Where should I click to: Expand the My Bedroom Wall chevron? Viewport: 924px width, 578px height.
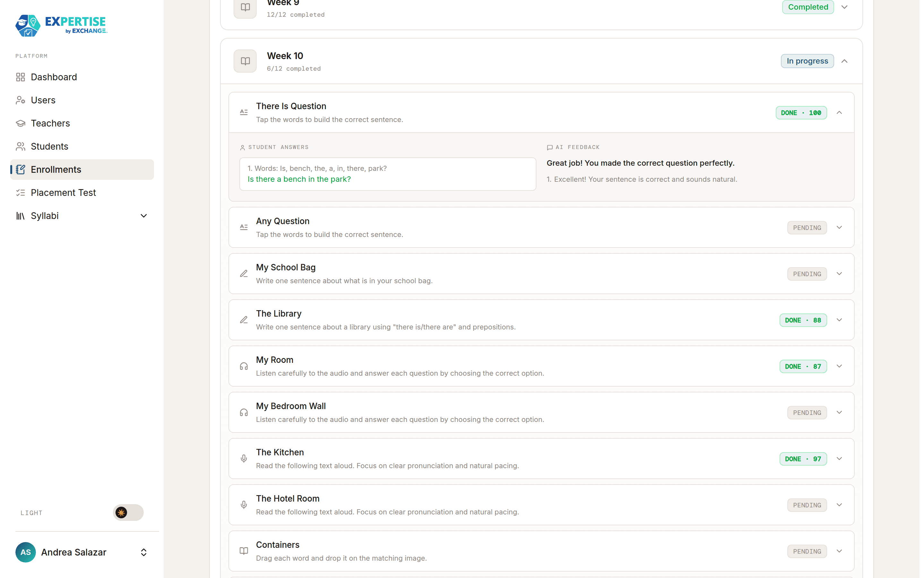(x=839, y=413)
